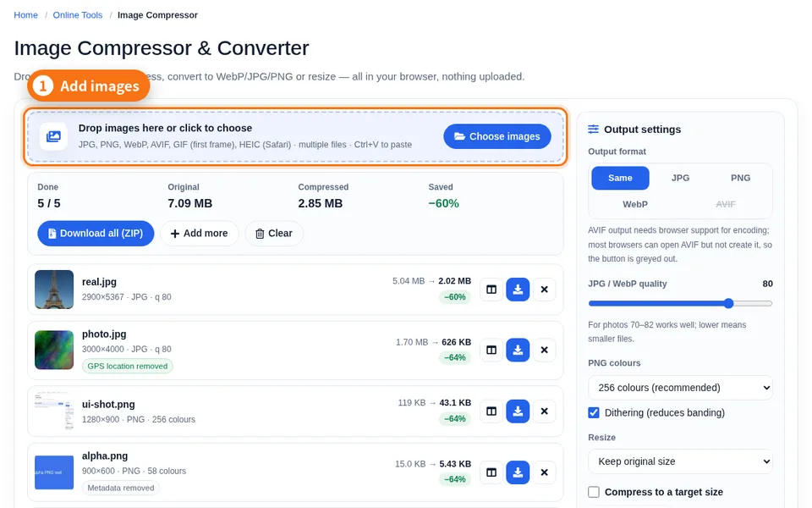This screenshot has width=812, height=508.
Task: Open compare view for real.jpg
Action: click(491, 290)
